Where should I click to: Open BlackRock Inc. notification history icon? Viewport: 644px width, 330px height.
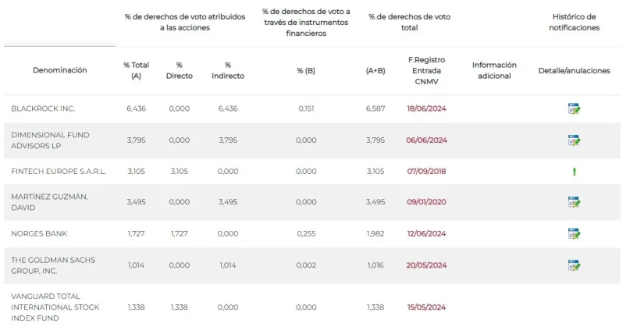coord(574,109)
